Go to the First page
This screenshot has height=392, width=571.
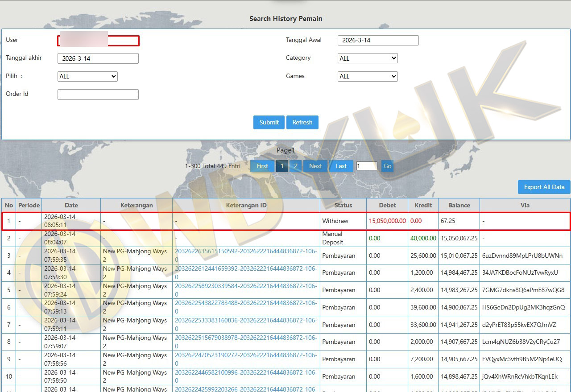point(262,166)
